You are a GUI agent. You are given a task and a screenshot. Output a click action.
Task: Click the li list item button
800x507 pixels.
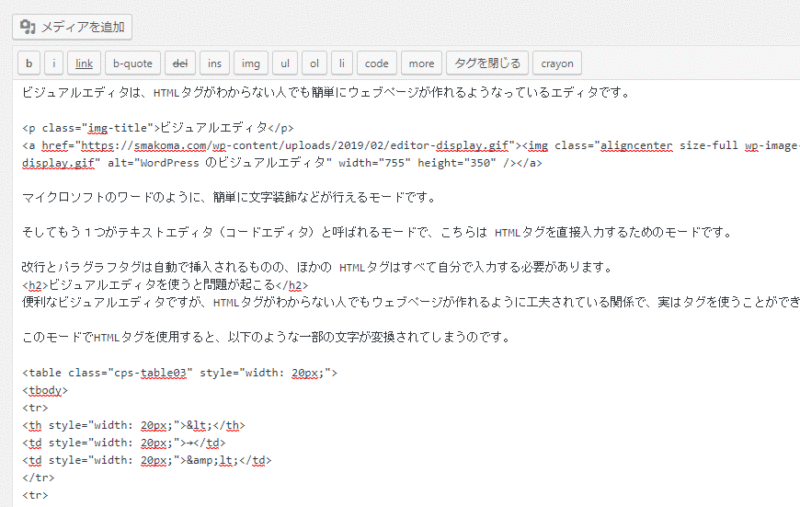point(342,63)
